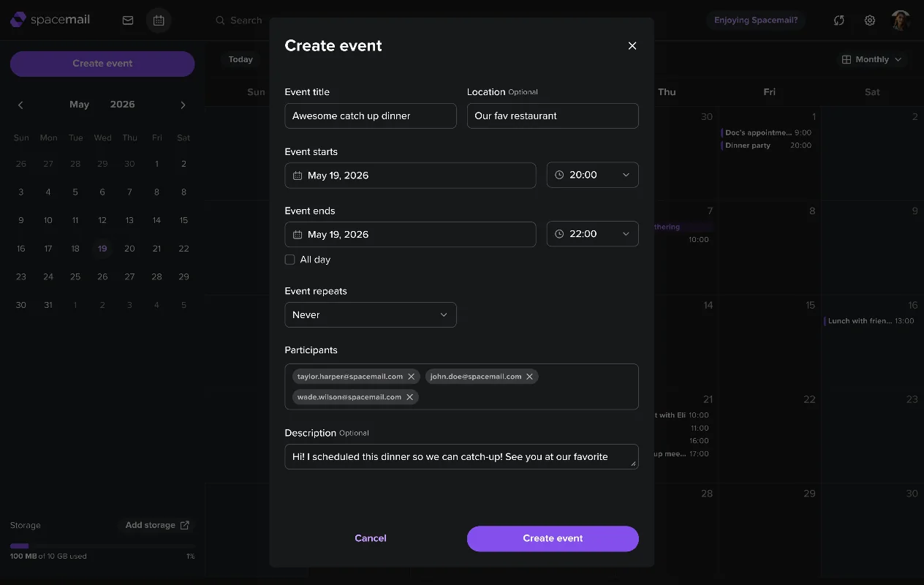Open the user profile avatar
This screenshot has height=585, width=924.
point(901,20)
